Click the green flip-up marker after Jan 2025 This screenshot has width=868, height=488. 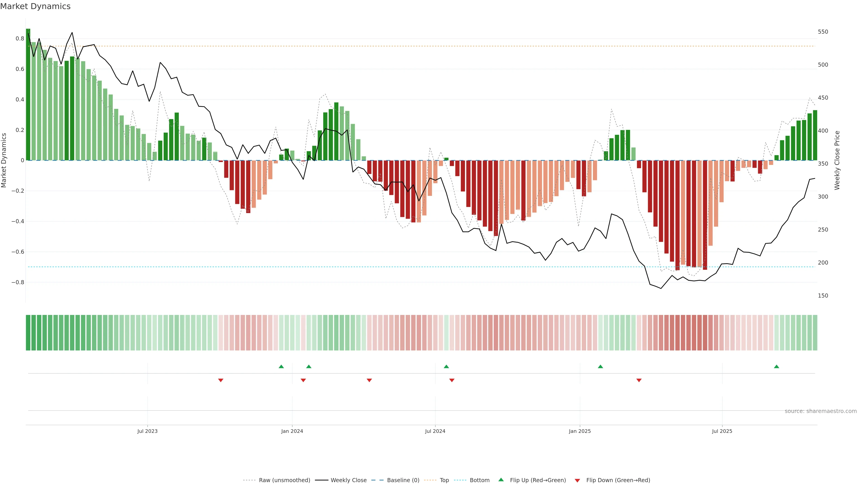click(600, 366)
